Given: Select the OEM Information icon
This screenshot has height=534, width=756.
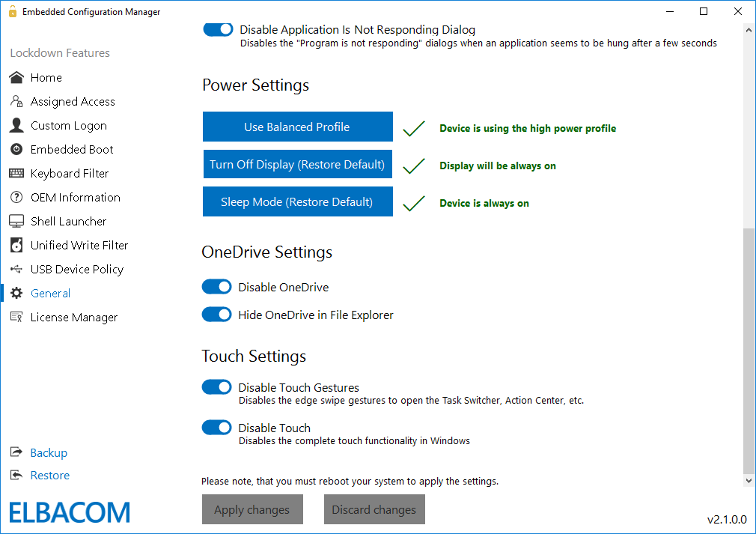Looking at the screenshot, I should point(16,197).
